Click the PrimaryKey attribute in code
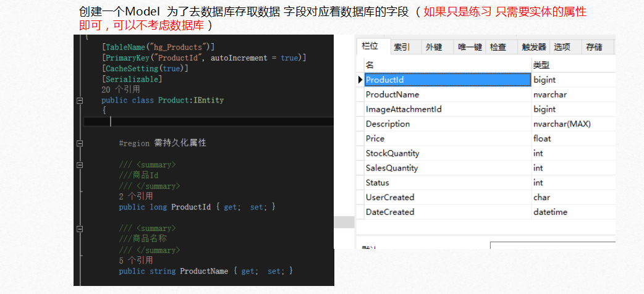 tap(127, 58)
